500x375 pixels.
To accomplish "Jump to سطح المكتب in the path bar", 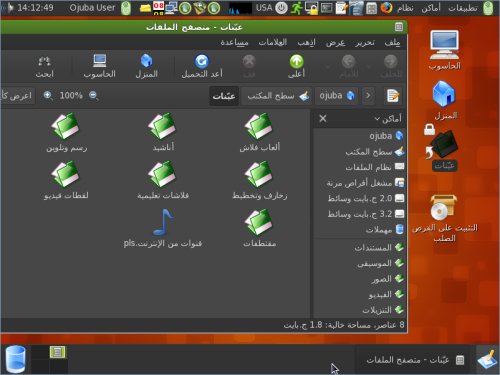I will pyautogui.click(x=277, y=96).
